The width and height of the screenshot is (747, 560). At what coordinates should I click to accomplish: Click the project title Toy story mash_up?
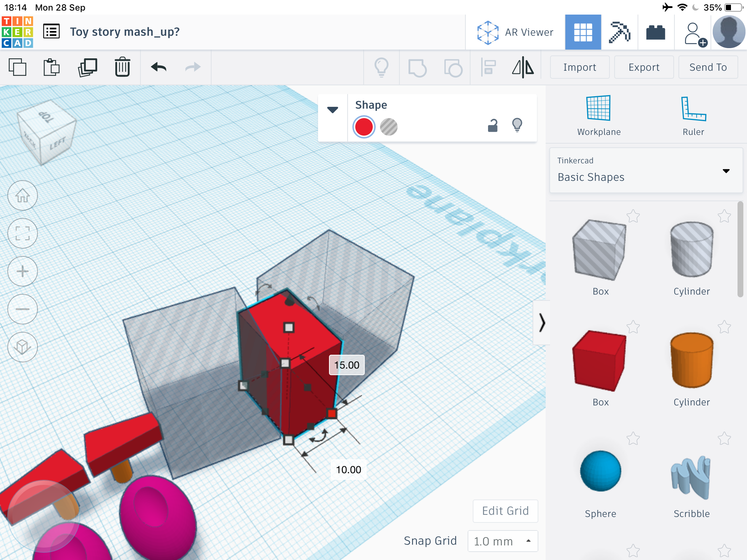(125, 32)
